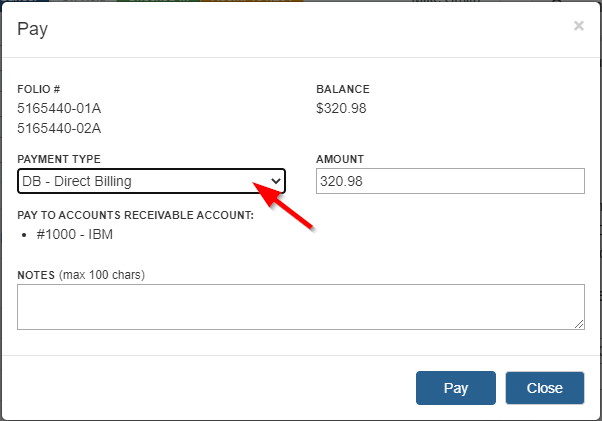Click the Amount label
Viewport: 602px width, 421px height.
(x=340, y=159)
